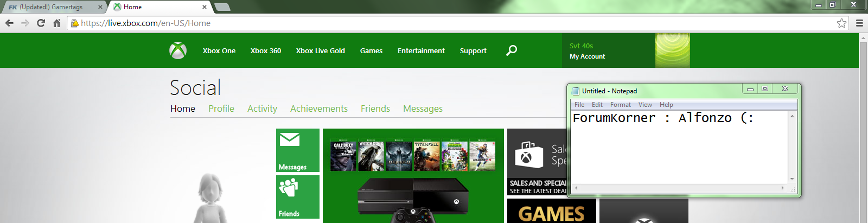Go to the Activity tab

(x=262, y=109)
